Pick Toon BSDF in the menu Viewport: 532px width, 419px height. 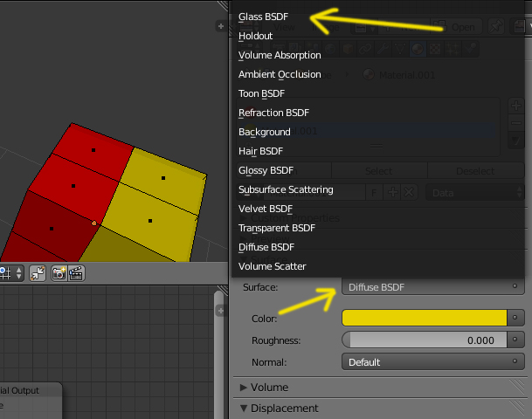261,93
